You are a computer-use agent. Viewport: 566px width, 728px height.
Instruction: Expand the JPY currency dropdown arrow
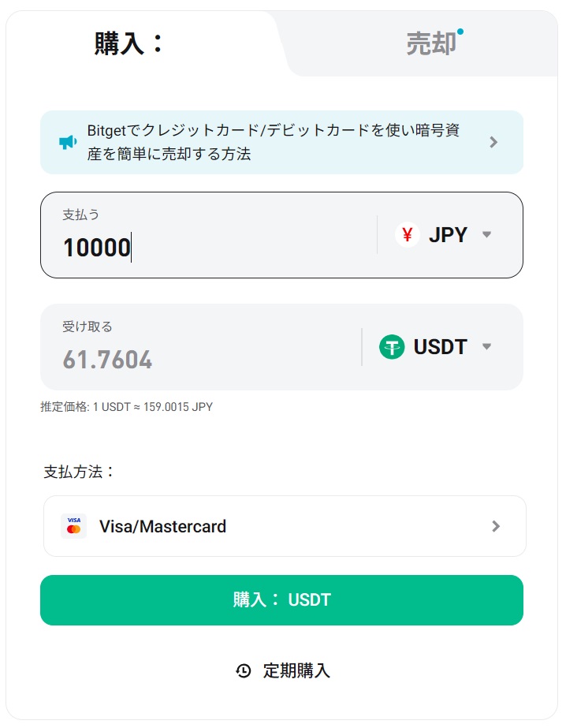click(x=486, y=235)
